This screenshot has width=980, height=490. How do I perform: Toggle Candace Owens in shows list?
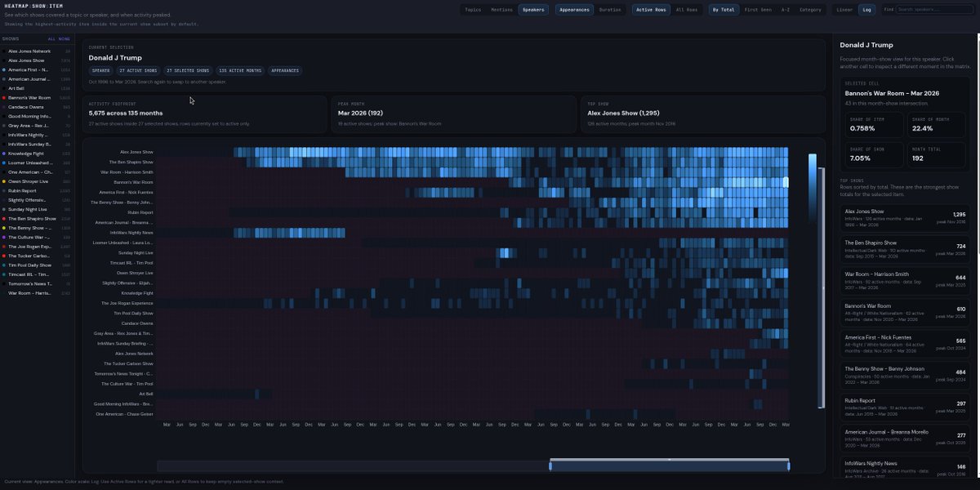(x=37, y=107)
